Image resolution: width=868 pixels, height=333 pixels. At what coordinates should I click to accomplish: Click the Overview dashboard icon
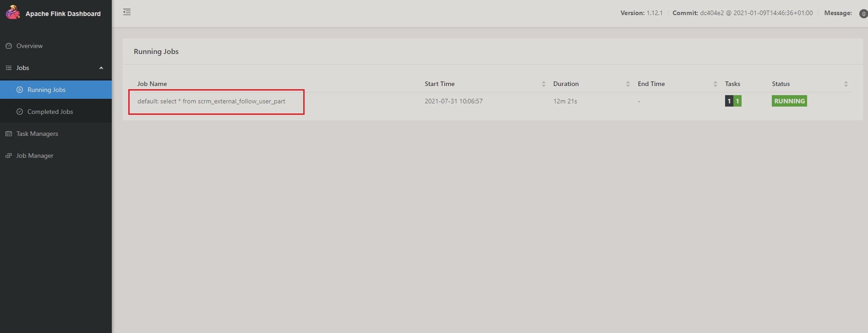9,46
